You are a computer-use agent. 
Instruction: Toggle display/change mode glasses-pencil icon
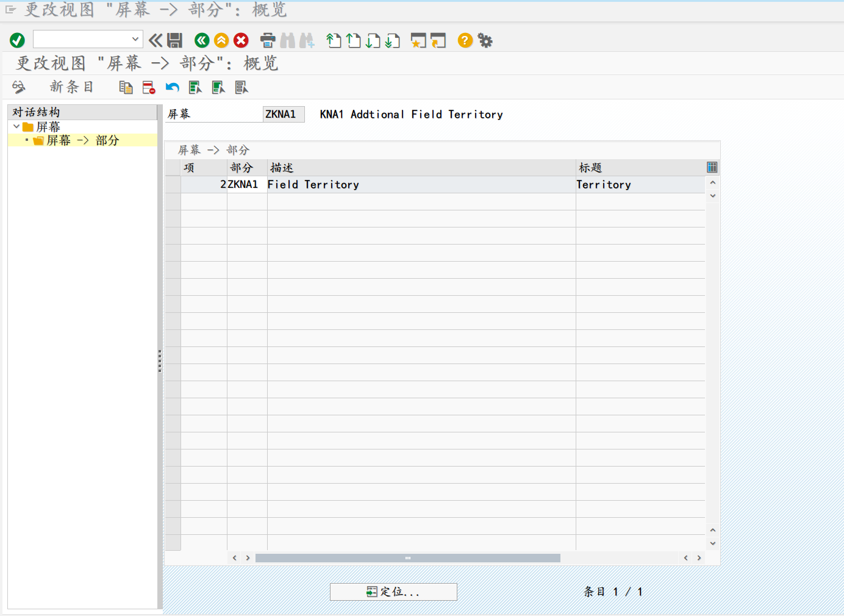click(19, 87)
